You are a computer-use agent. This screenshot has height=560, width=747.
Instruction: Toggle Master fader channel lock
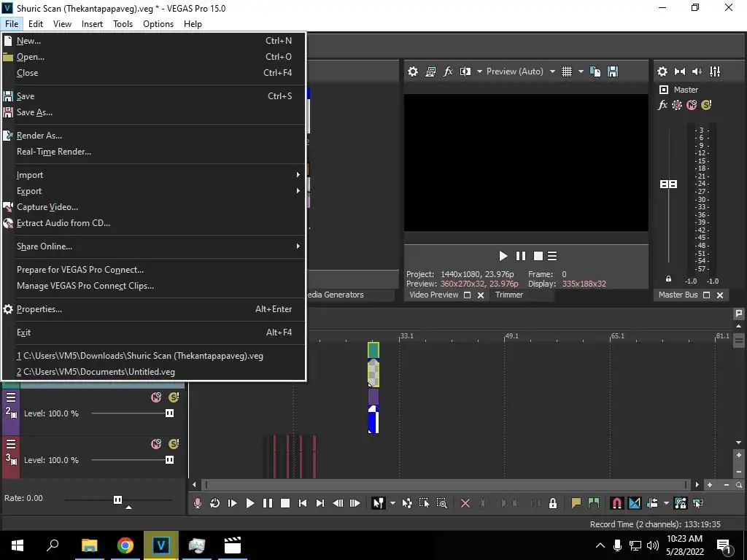[668, 279]
